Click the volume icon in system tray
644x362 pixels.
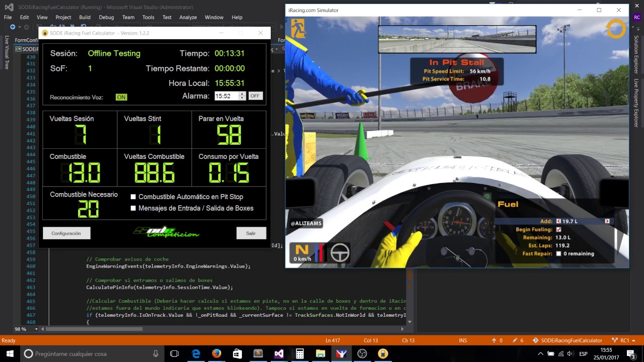tap(571, 353)
